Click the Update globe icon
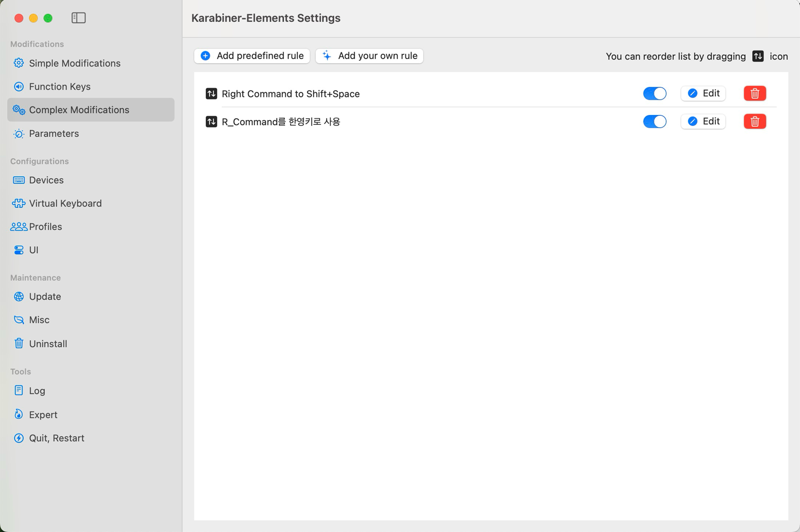Viewport: 800px width, 532px height. tap(19, 297)
